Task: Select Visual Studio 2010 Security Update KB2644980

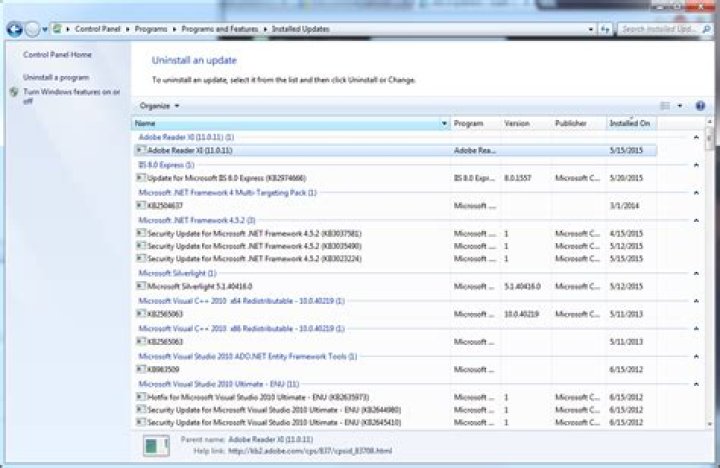Action: pyautogui.click(x=395, y=410)
